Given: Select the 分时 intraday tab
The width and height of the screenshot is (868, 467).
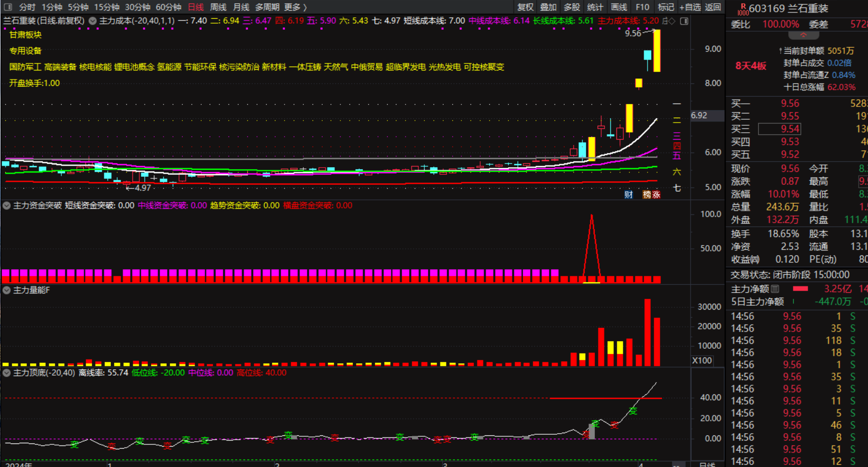Looking at the screenshot, I should (27, 7).
